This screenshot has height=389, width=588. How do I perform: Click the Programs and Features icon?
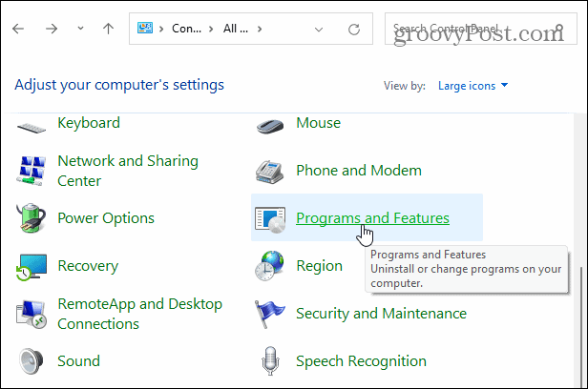tap(270, 220)
